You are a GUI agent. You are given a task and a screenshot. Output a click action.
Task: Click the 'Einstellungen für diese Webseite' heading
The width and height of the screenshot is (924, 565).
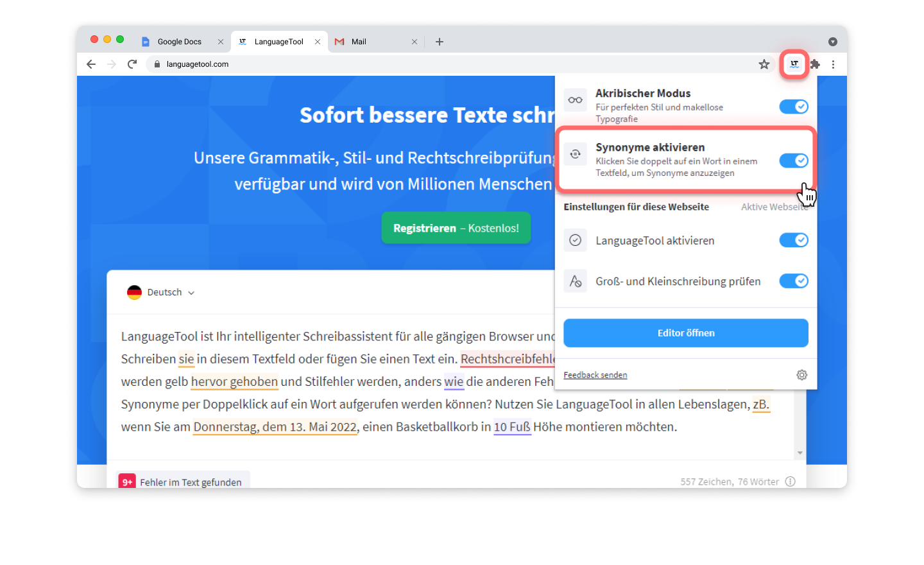(637, 207)
